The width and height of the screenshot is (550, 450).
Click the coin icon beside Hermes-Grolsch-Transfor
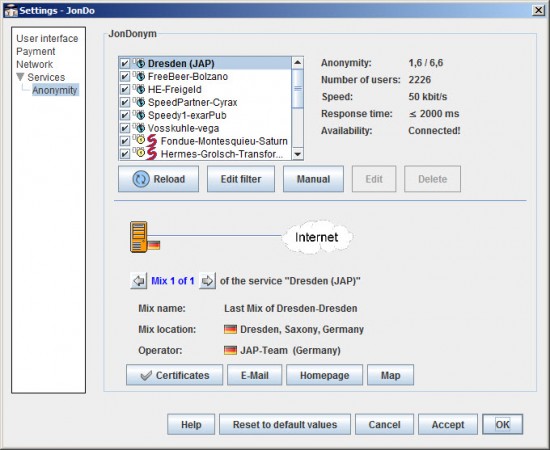click(x=140, y=153)
